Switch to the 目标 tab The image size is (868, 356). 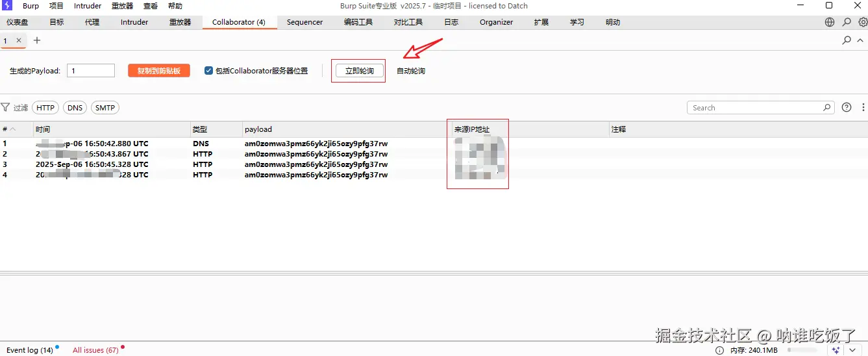point(56,22)
